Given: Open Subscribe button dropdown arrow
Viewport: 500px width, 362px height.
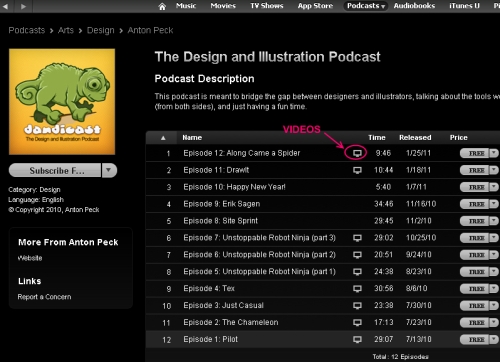Looking at the screenshot, I should pyautogui.click(x=109, y=170).
